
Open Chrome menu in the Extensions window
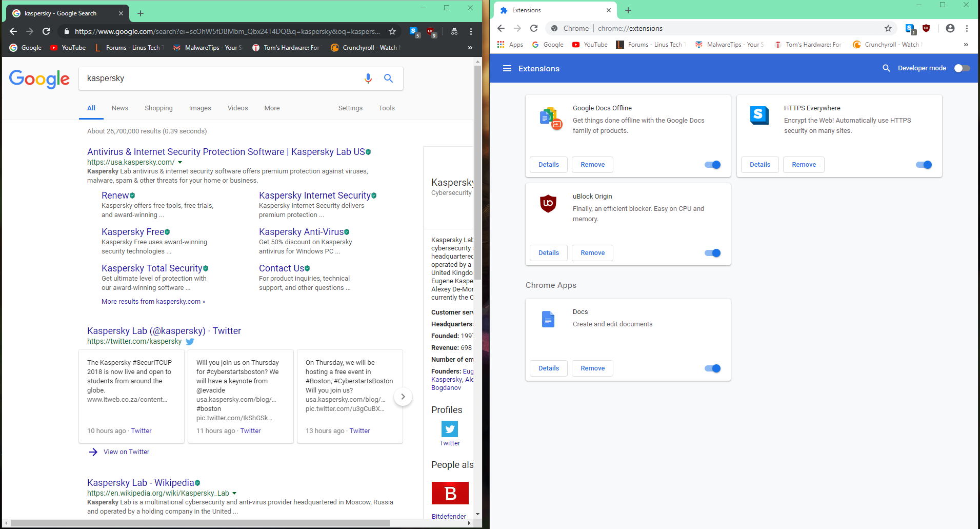coord(967,28)
